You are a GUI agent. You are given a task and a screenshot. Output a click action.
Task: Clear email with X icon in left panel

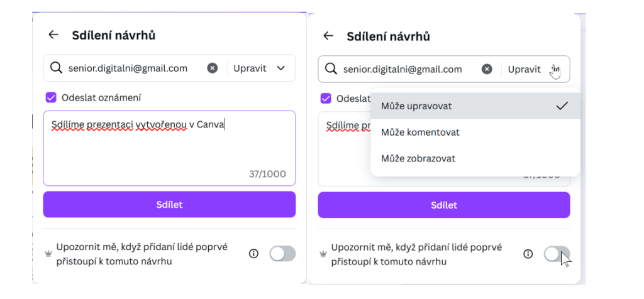[x=213, y=68]
